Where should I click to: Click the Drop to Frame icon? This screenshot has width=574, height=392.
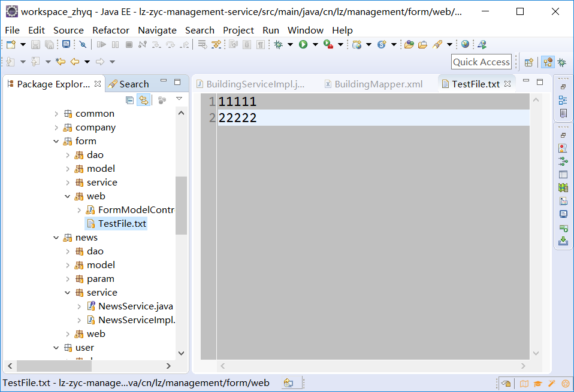[203, 45]
